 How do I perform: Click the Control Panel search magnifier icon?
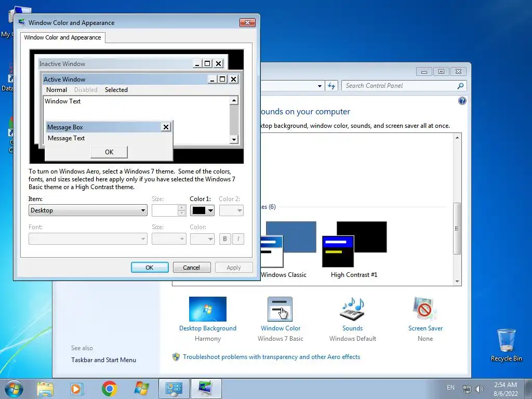click(460, 86)
